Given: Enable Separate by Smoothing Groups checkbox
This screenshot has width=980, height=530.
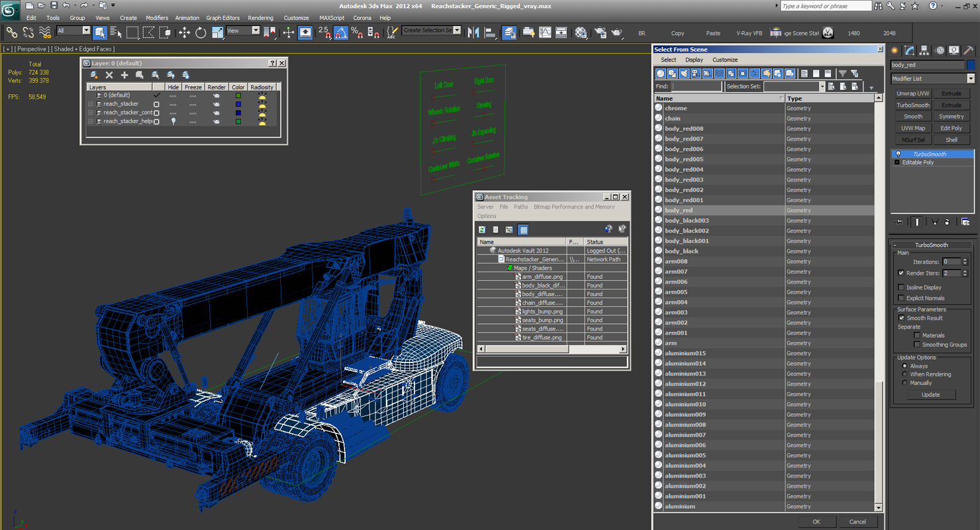Looking at the screenshot, I should click(x=916, y=344).
